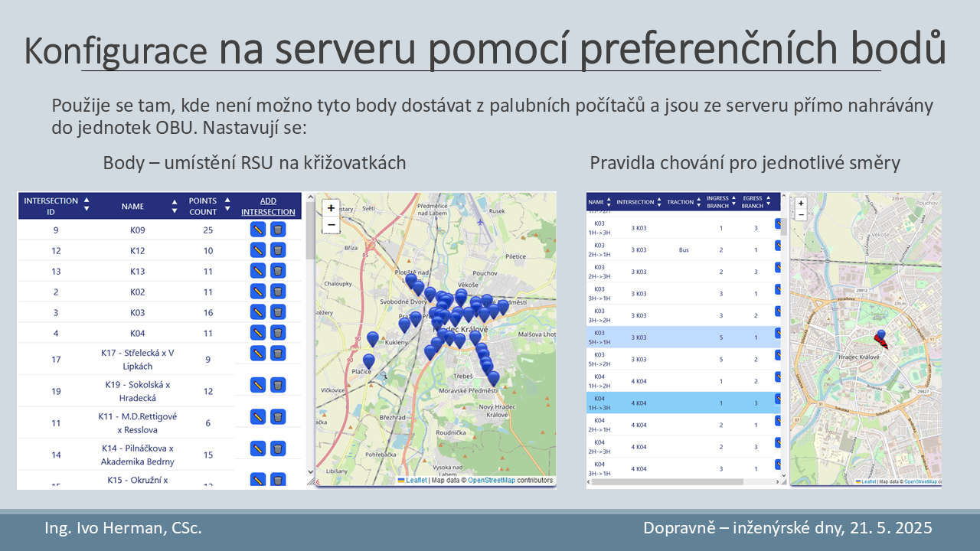
Task: Edit rule K03 1H->3H via pencil icon
Action: (x=778, y=223)
